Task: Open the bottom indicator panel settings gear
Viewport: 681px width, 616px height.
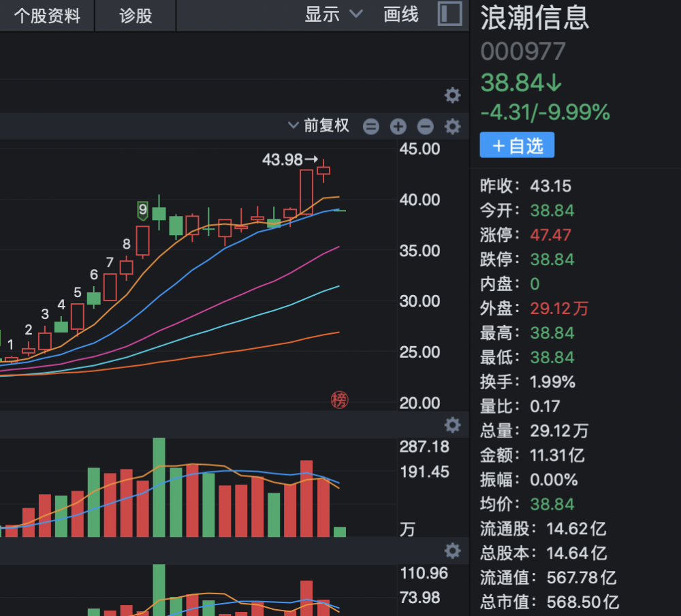Action: click(453, 551)
